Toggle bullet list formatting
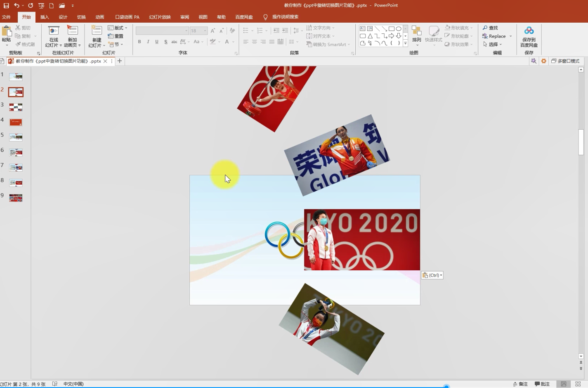588x388 pixels. pos(246,31)
